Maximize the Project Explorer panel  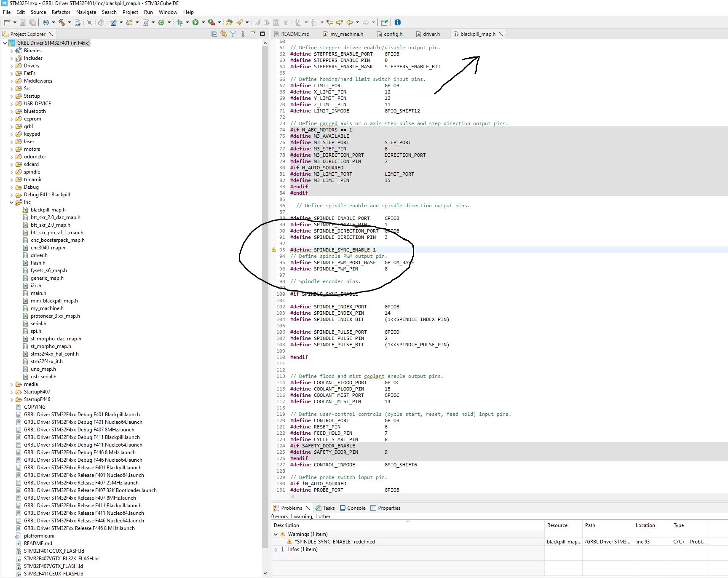[262, 34]
